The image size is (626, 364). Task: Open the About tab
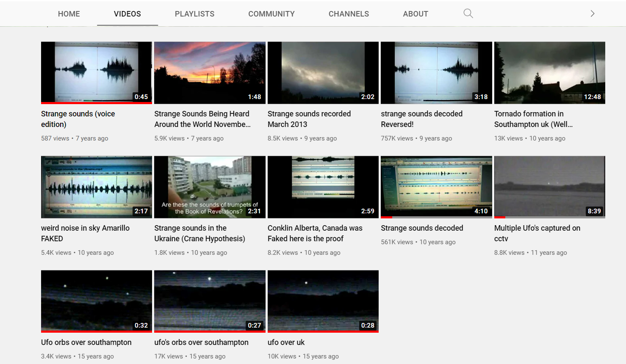(415, 14)
